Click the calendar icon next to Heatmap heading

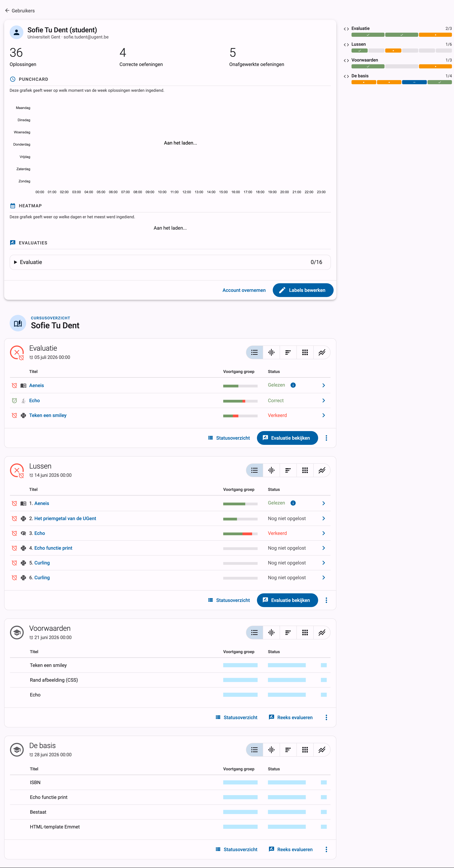(x=13, y=206)
